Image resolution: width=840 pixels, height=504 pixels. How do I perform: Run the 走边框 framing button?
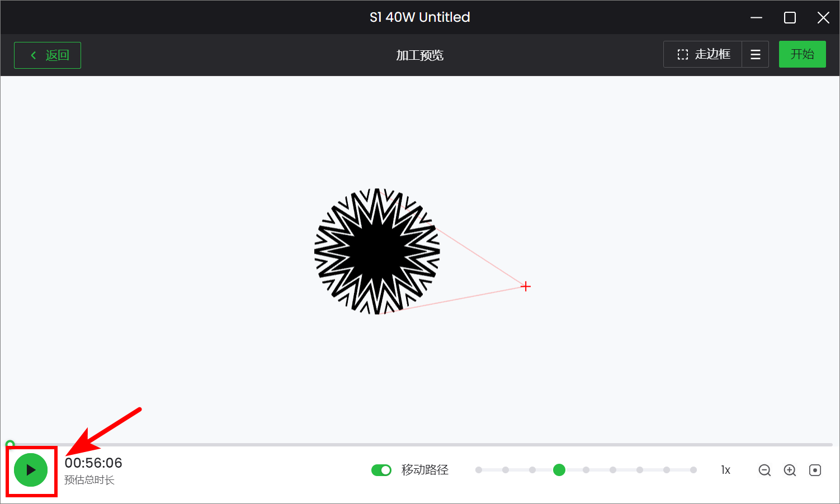click(x=703, y=55)
